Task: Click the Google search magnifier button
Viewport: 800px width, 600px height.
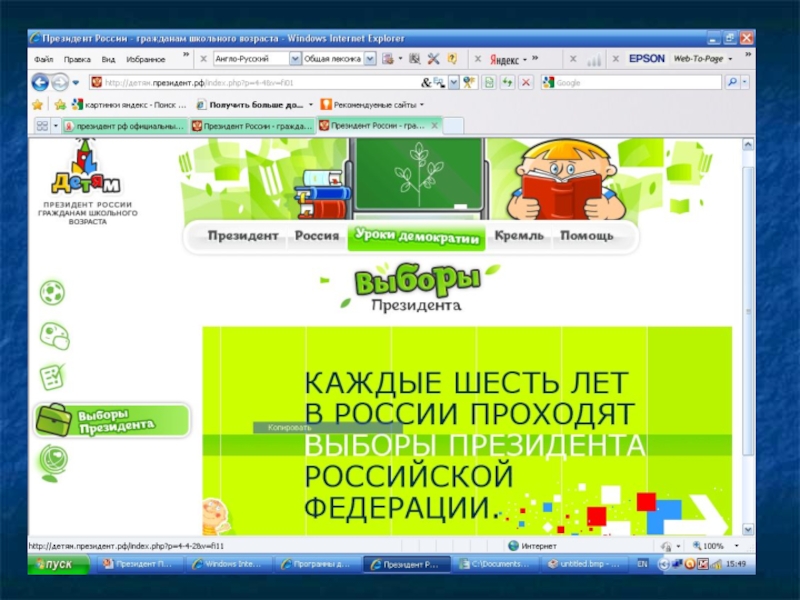Action: [733, 83]
